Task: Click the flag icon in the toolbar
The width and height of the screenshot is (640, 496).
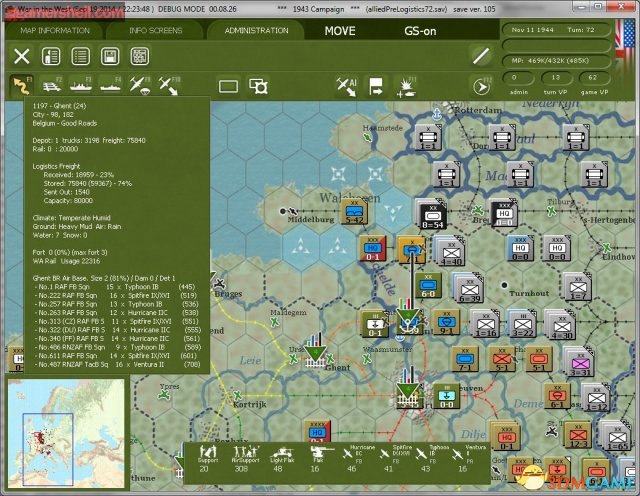Action: coord(376,86)
